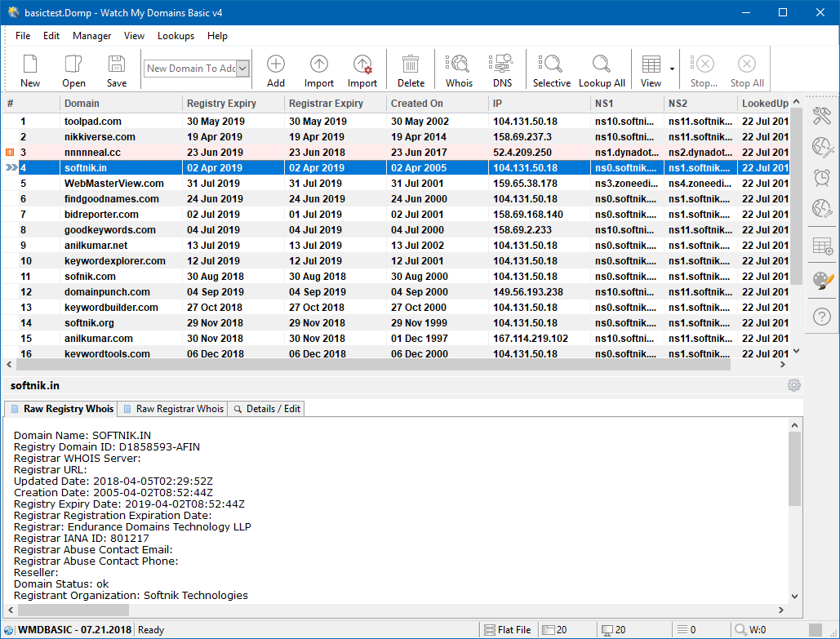The image size is (840, 639).
Task: Click the Stop All icon
Action: point(747,64)
